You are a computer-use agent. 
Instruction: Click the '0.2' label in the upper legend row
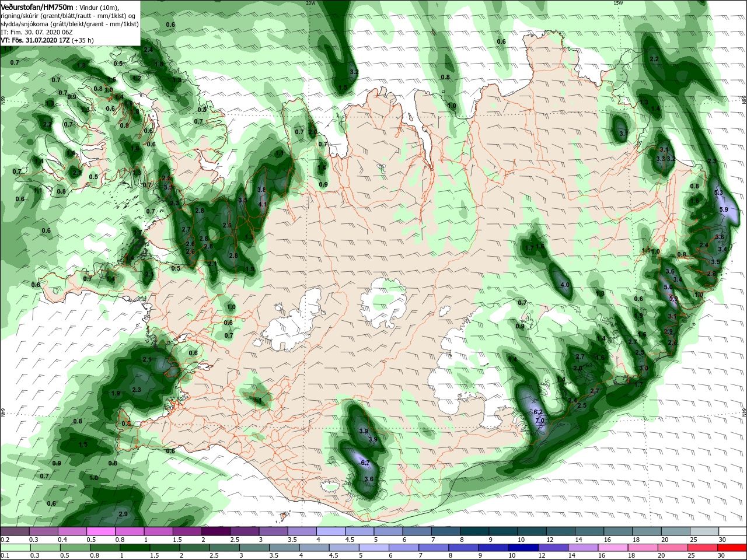point(5,540)
